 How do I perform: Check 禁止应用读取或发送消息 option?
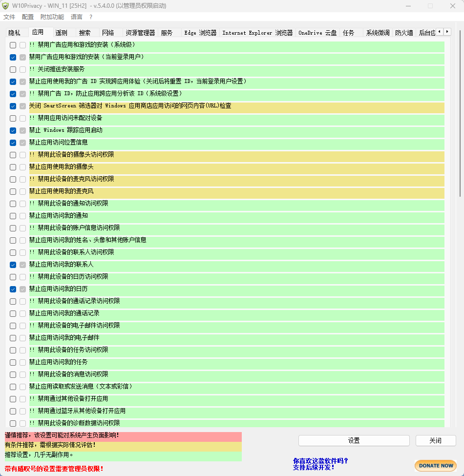tap(13, 387)
